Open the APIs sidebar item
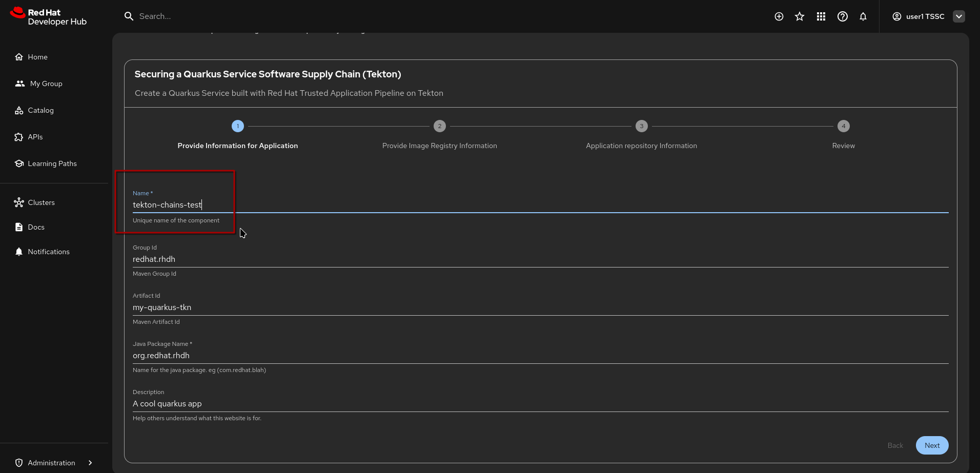The width and height of the screenshot is (980, 473). (35, 137)
